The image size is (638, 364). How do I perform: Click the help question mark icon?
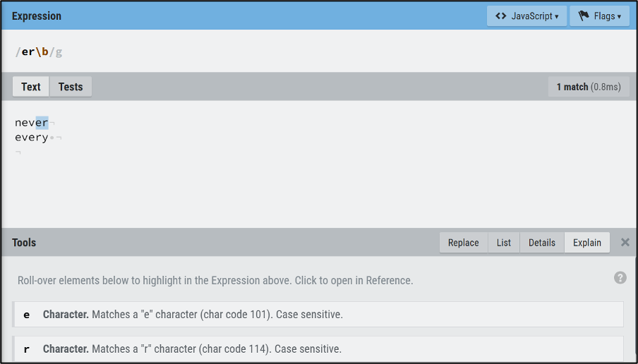620,278
